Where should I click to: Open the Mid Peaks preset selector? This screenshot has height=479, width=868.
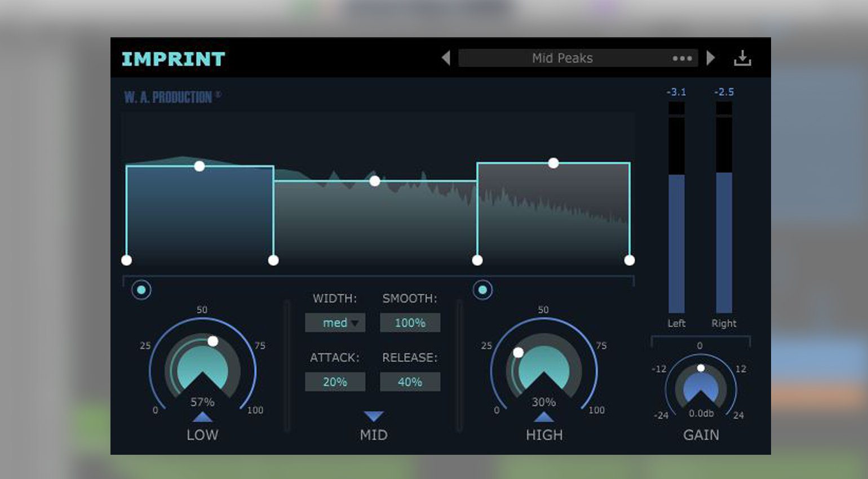(562, 58)
